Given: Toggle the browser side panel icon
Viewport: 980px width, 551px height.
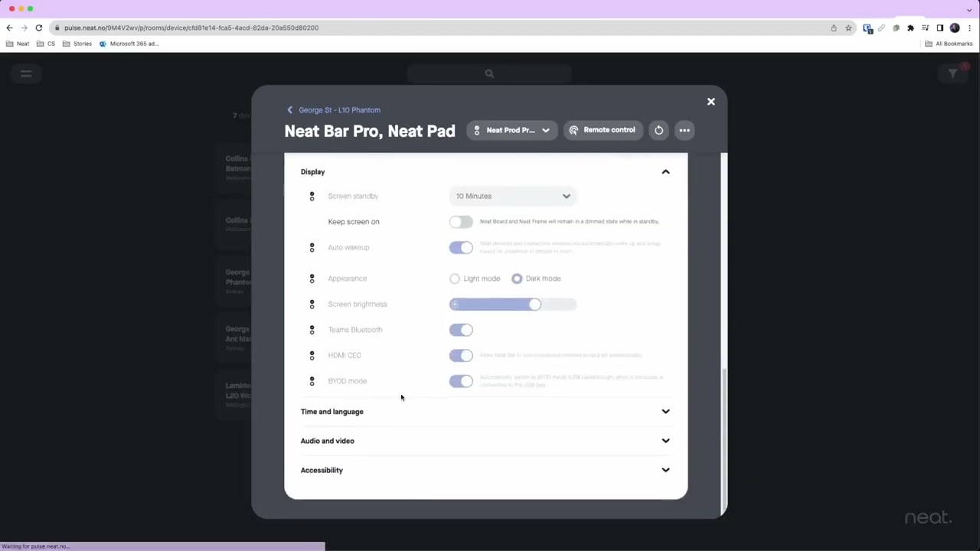Looking at the screenshot, I should [x=940, y=28].
